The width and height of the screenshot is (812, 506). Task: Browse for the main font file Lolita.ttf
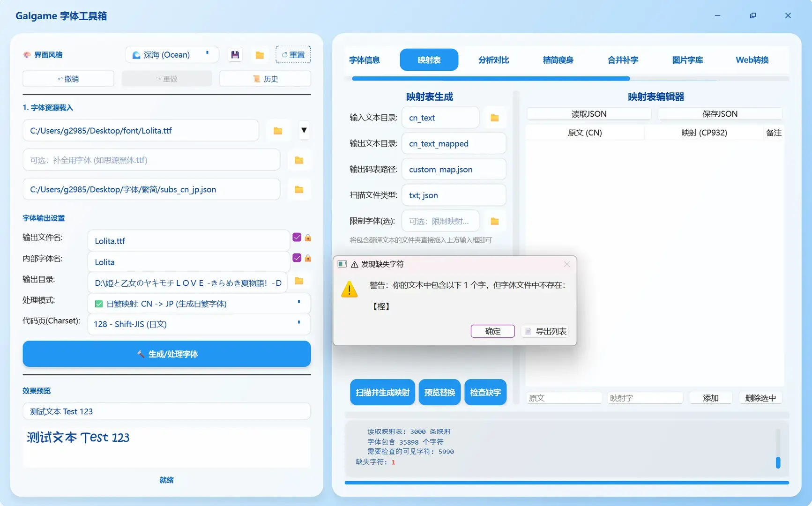click(x=278, y=131)
